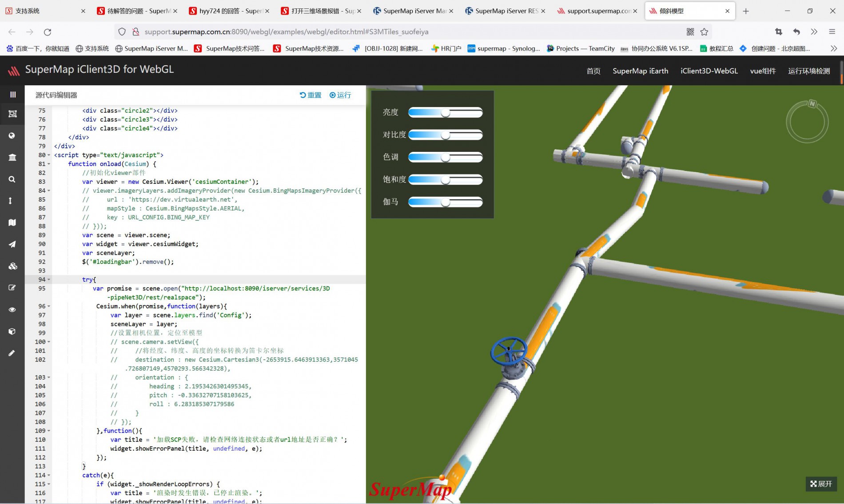This screenshot has height=504, width=844.
Task: Go back with the browser back arrow
Action: 12,32
